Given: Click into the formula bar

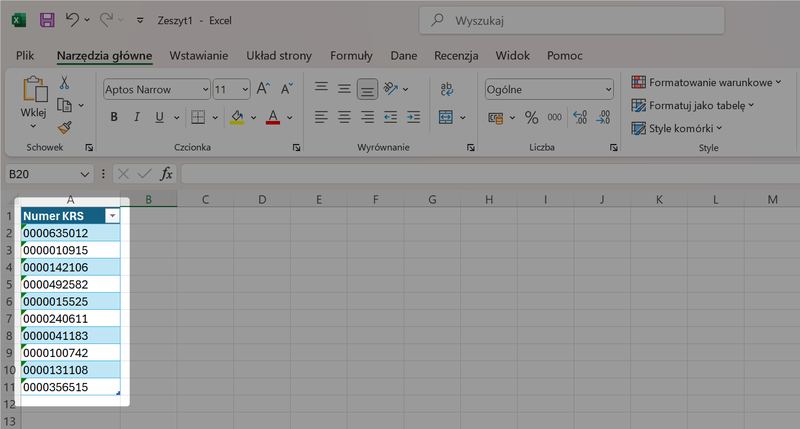Looking at the screenshot, I should coord(490,174).
